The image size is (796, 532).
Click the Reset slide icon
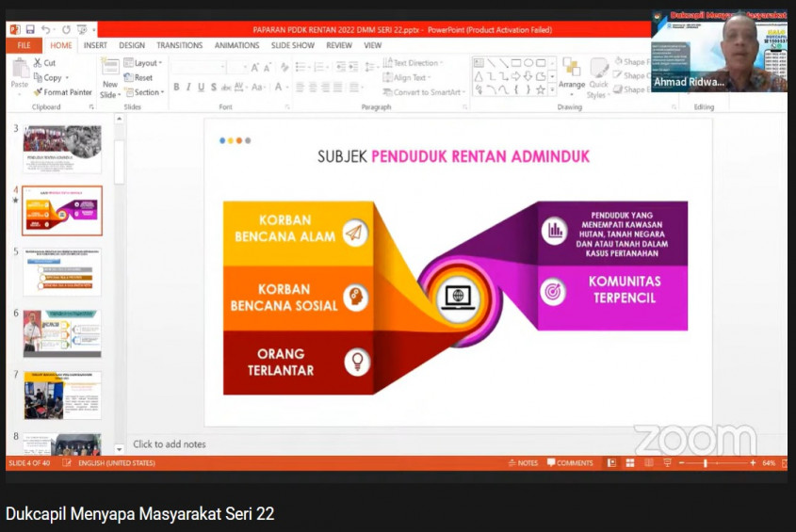138,78
